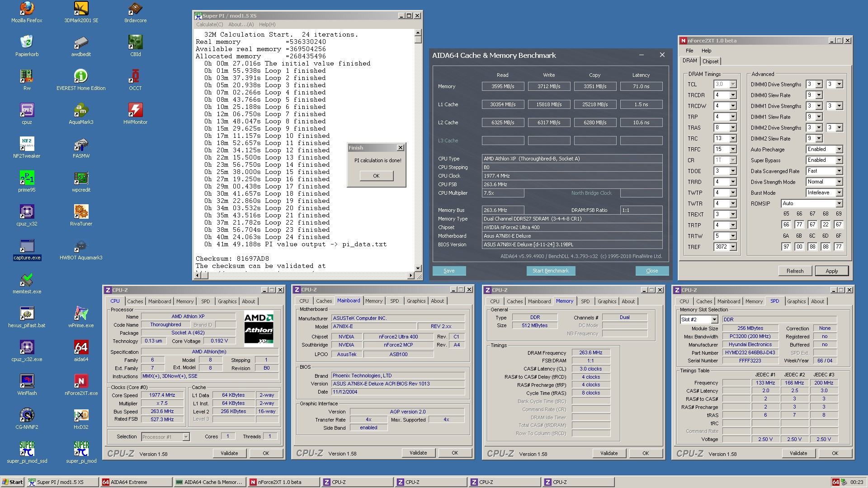Launch CBId desktop shortcut

(135, 46)
